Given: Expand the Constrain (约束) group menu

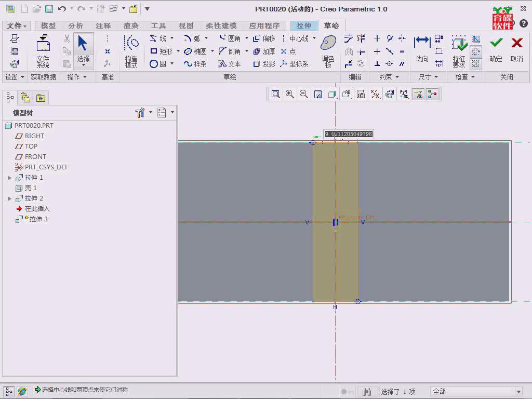Looking at the screenshot, I should tap(389, 77).
